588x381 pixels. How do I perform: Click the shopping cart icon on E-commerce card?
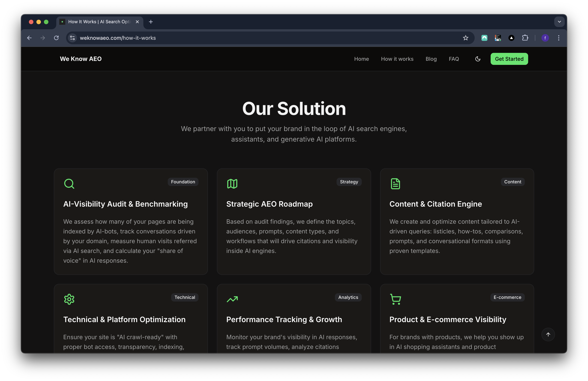395,299
